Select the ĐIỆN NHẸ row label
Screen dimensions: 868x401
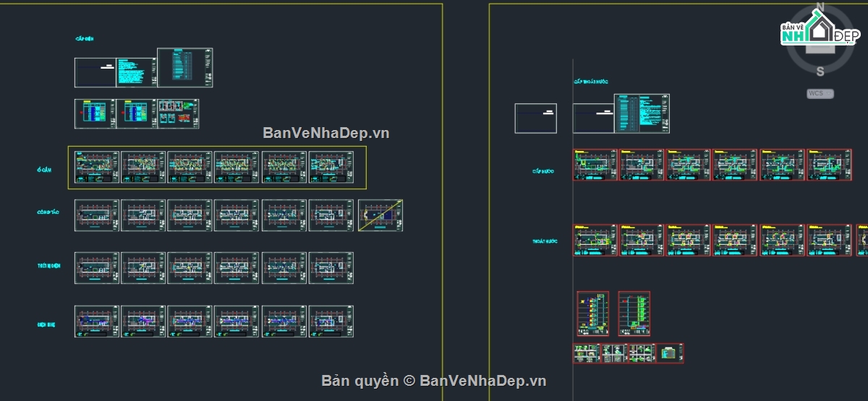click(x=48, y=324)
